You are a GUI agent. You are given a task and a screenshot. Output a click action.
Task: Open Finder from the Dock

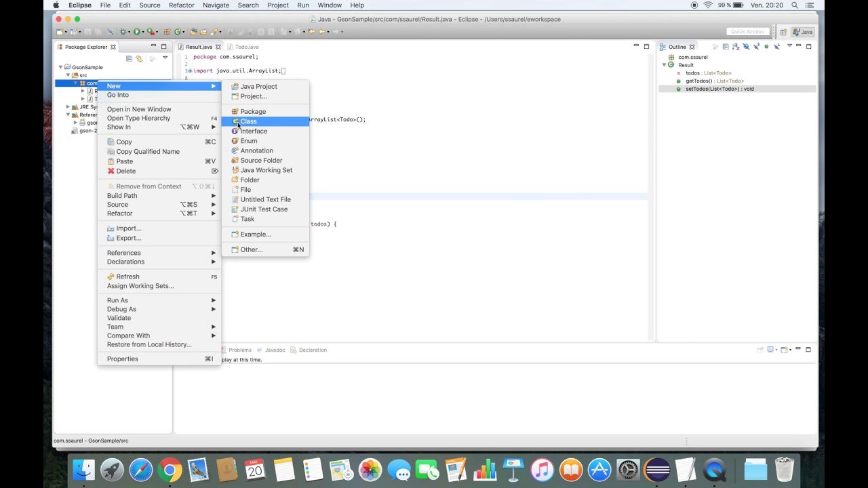(x=83, y=470)
